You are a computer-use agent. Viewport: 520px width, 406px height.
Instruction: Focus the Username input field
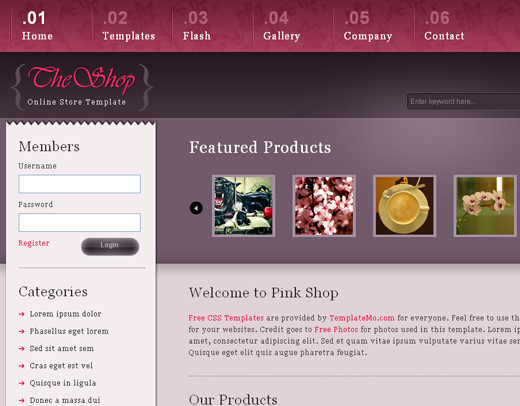(80, 184)
